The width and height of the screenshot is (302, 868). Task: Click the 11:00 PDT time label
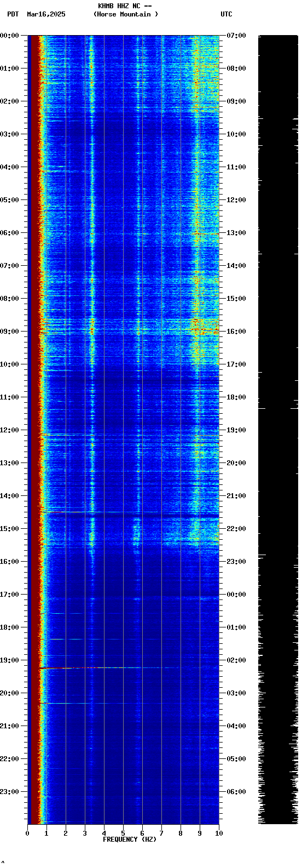[x=10, y=397]
